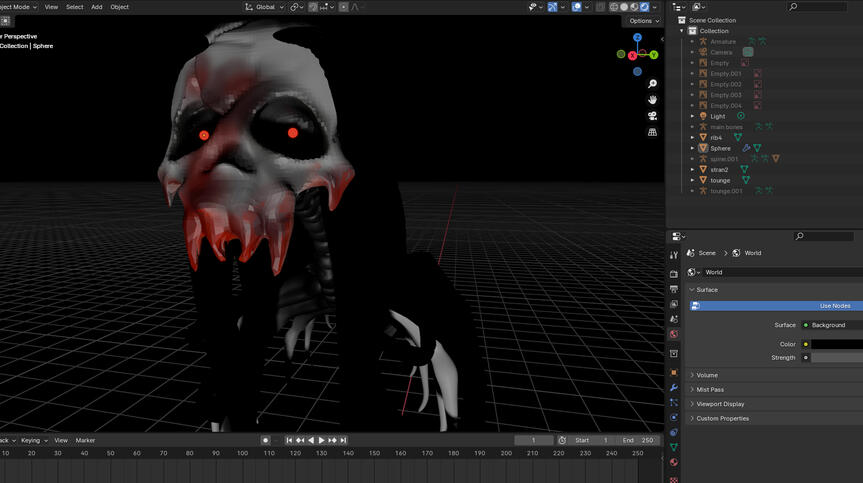The height and width of the screenshot is (483, 863).
Task: Open the Object Data properties tab
Action: coord(674,447)
